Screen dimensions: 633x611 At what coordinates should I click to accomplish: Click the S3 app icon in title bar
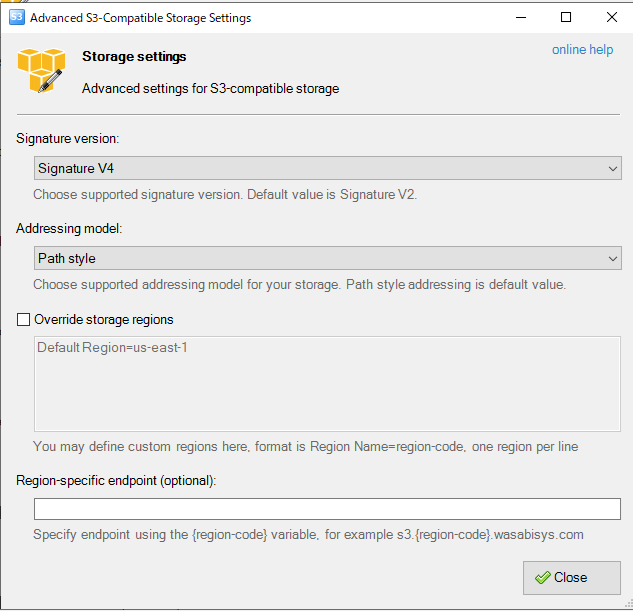coord(17,17)
